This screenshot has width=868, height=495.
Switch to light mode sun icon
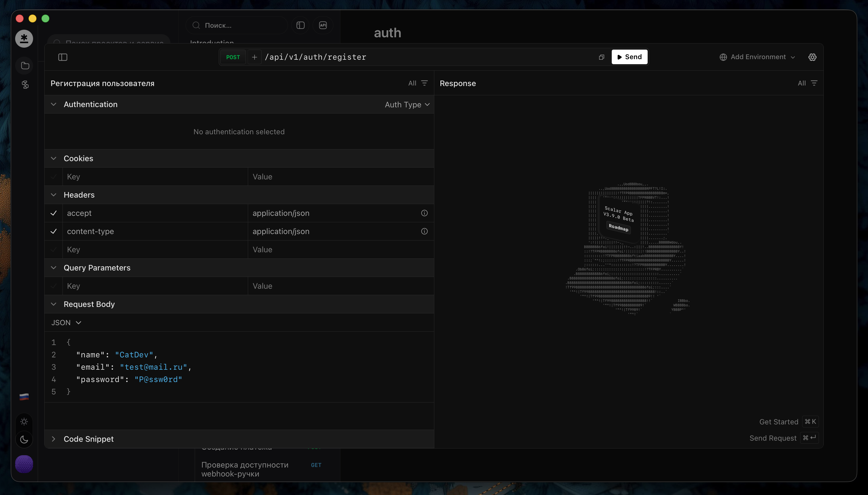pyautogui.click(x=24, y=422)
